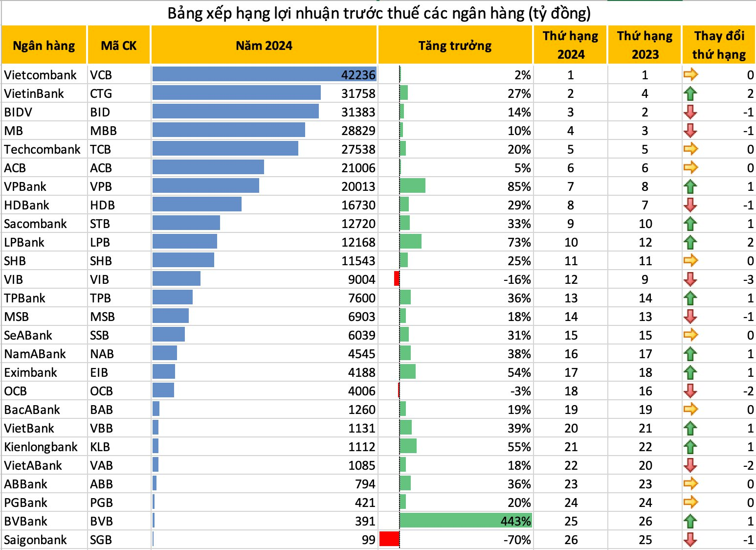Select the 'Ngân hàng' column header
Image resolution: width=756 pixels, height=550 pixels.
[x=44, y=45]
